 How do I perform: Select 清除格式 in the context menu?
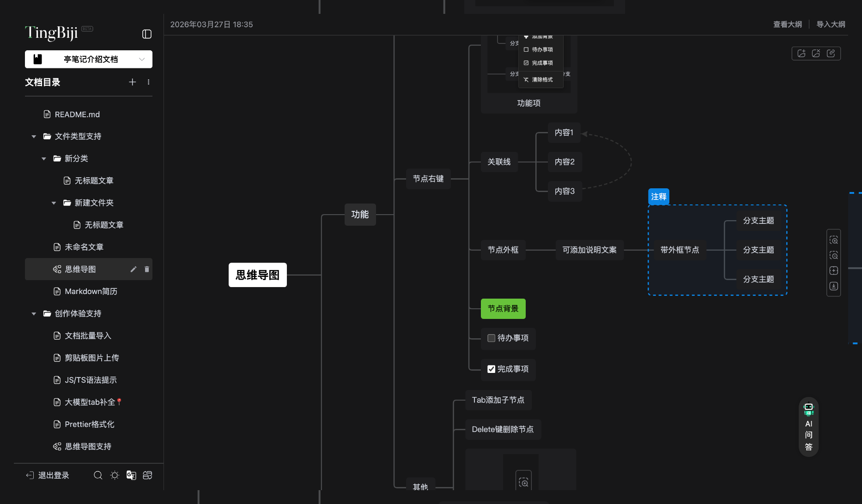[x=540, y=79]
